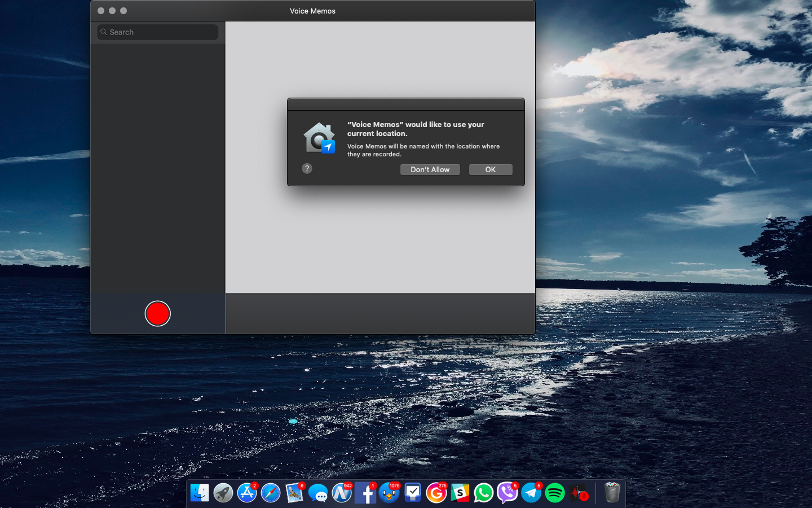
Task: Click the Don't Allow button
Action: point(430,169)
